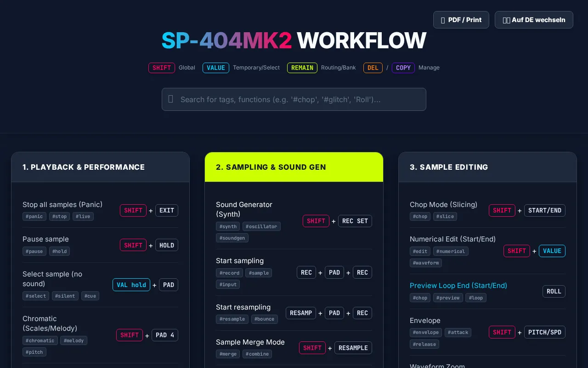588x368 pixels.
Task: Select the Preview Loop End (Start/End) entry
Action: click(458, 286)
